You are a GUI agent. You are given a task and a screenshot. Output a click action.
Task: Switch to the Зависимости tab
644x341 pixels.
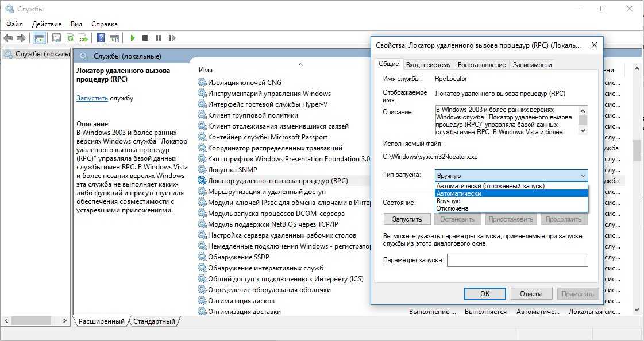pos(532,65)
